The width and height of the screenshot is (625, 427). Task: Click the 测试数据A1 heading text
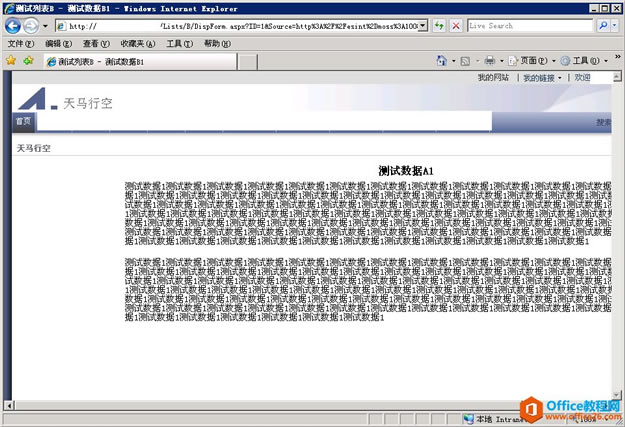(406, 171)
